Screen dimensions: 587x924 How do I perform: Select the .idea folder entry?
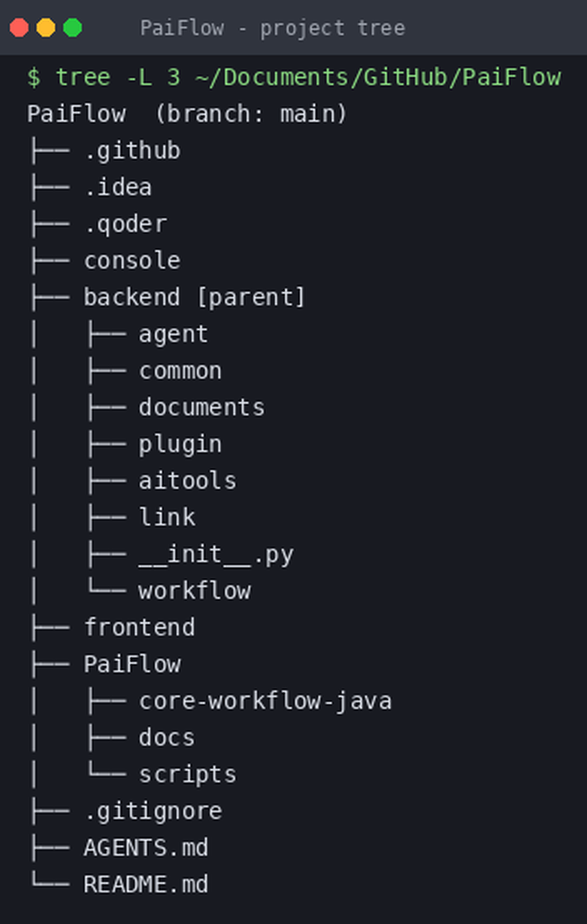pyautogui.click(x=118, y=188)
